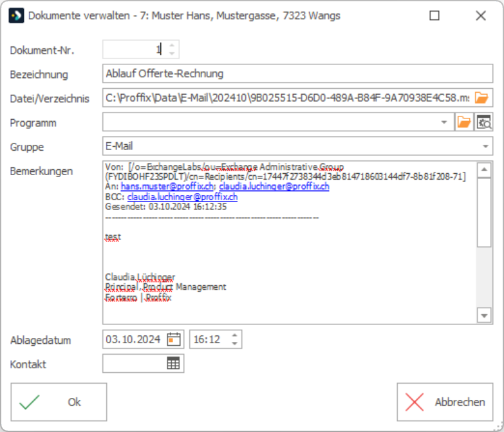Confirm with the Ok button
This screenshot has height=432, width=504.
59,402
